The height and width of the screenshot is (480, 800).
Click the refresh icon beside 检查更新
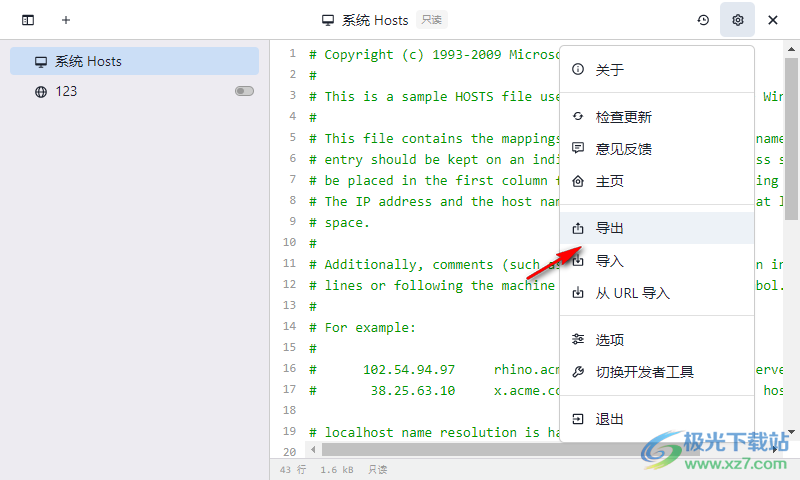pyautogui.click(x=578, y=116)
